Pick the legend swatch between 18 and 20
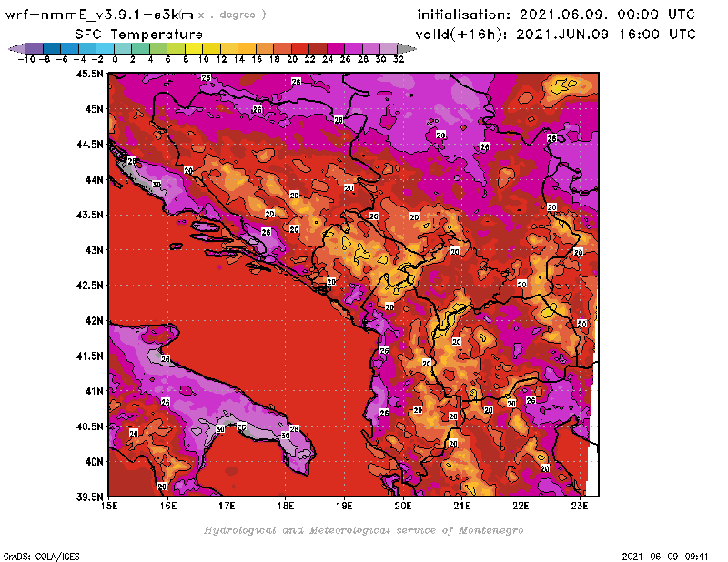728x562 pixels. pyautogui.click(x=282, y=48)
